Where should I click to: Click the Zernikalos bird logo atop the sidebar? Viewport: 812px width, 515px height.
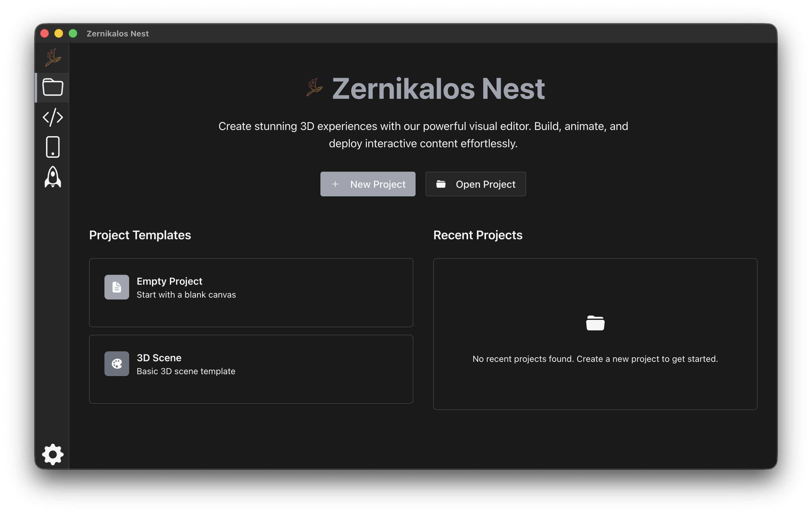click(53, 57)
